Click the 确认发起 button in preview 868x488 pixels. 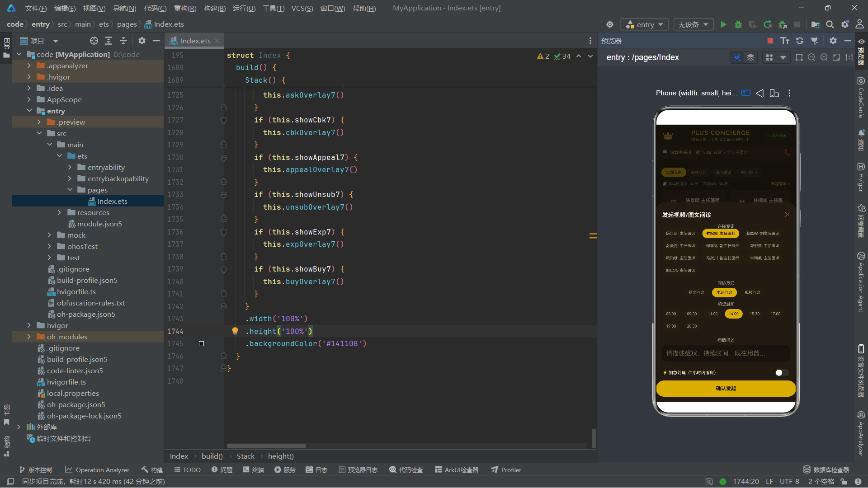pyautogui.click(x=726, y=389)
